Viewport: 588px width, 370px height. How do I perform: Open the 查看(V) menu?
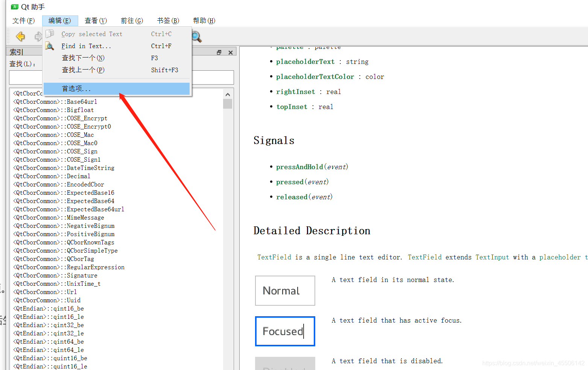click(x=96, y=21)
